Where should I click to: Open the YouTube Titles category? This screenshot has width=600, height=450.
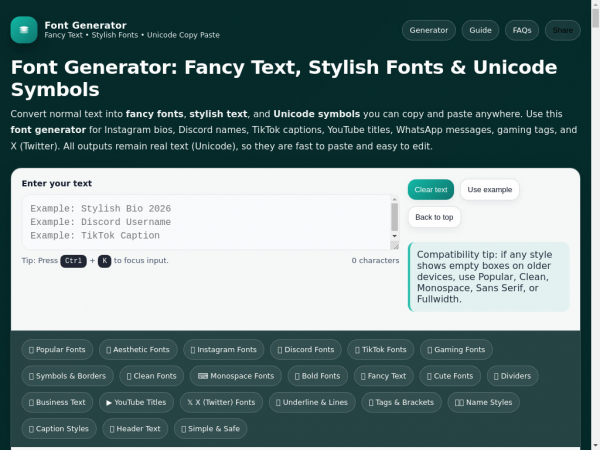coord(136,403)
